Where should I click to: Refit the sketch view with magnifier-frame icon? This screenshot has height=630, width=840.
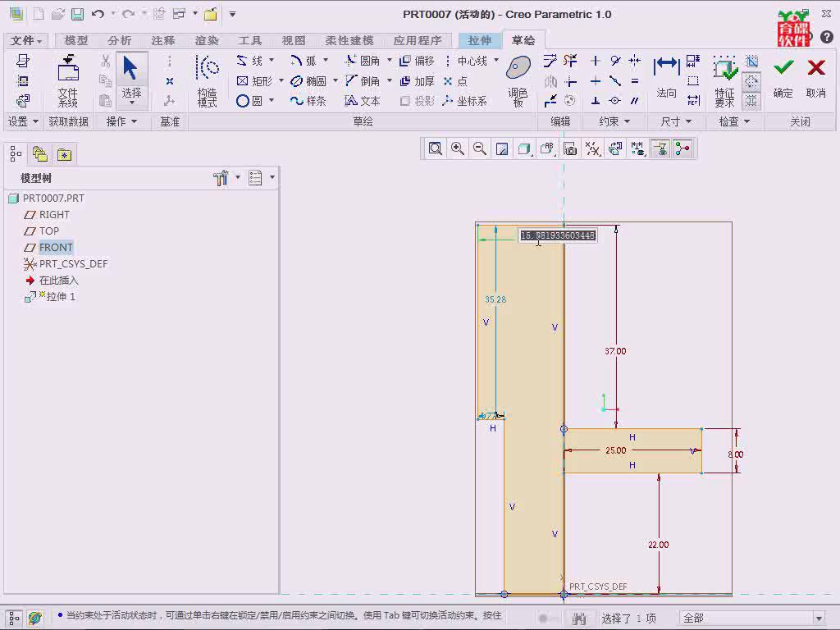tap(435, 148)
